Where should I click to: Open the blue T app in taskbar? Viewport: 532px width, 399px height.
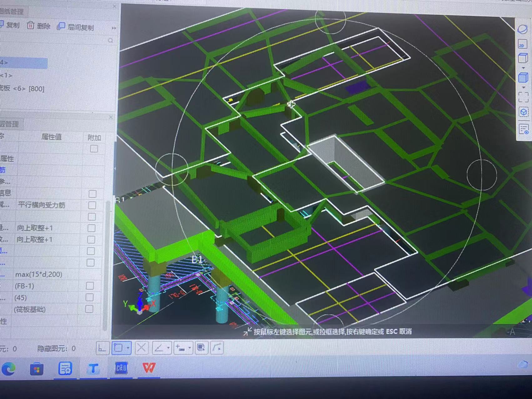pos(93,369)
